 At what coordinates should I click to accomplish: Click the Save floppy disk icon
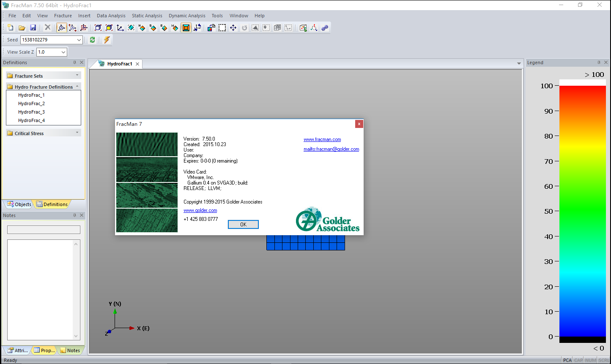point(33,27)
